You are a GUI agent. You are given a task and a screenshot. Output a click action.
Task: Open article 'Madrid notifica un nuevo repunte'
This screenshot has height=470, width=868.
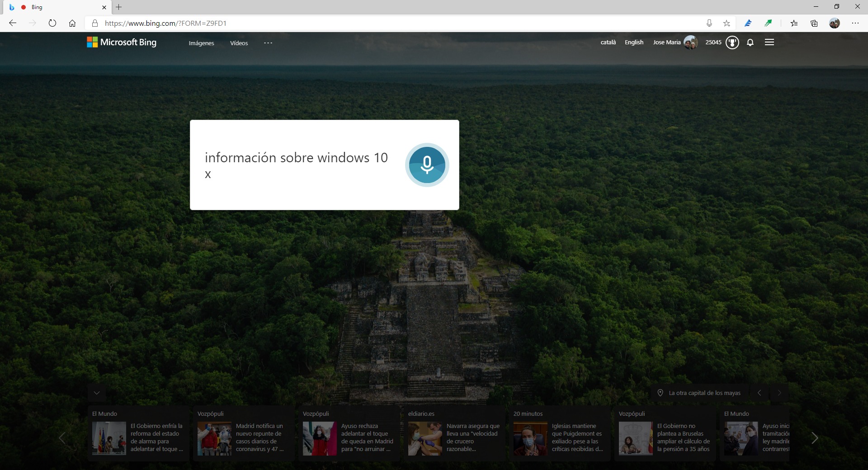coord(260,437)
